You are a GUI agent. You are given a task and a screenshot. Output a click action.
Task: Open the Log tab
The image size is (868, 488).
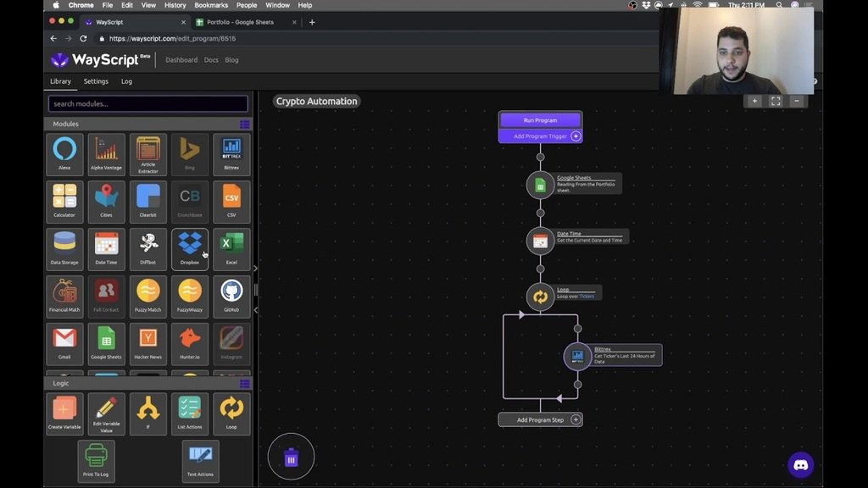[x=127, y=81]
